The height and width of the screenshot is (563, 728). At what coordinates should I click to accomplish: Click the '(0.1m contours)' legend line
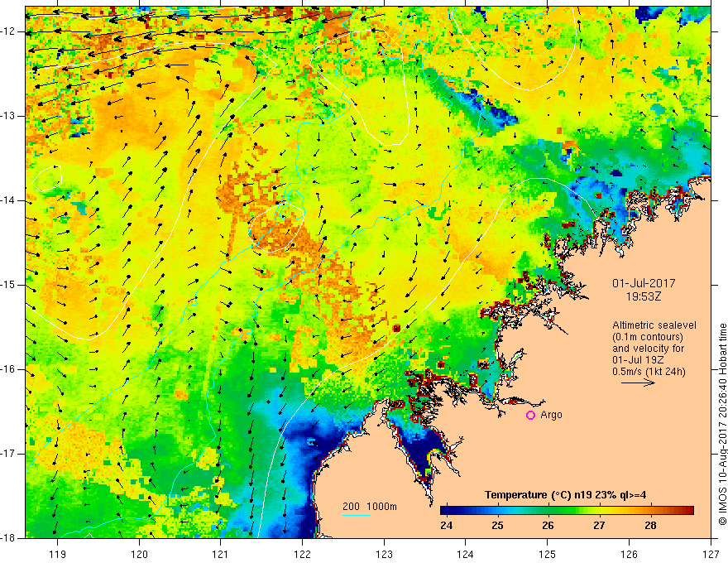click(x=648, y=337)
